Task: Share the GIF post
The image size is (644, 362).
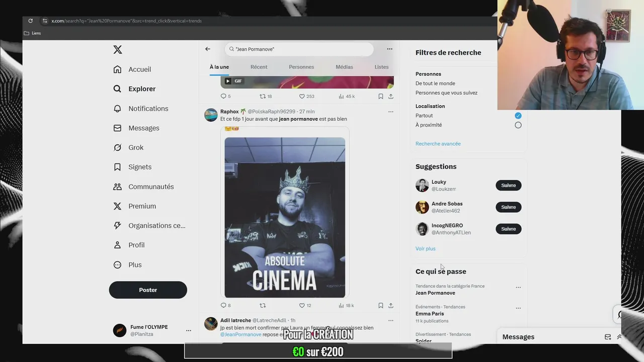Action: [391, 96]
